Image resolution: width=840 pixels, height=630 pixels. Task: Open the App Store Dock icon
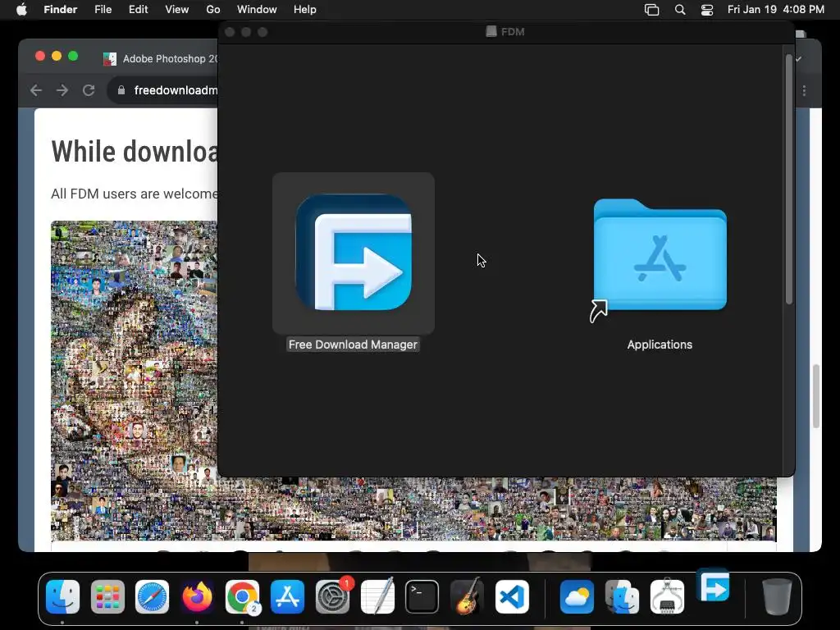(x=287, y=596)
